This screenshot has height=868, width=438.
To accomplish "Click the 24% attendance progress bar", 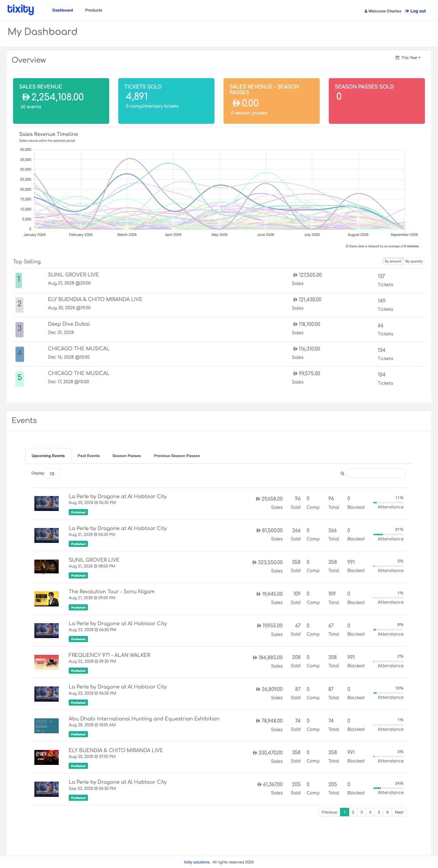I will tap(388, 788).
